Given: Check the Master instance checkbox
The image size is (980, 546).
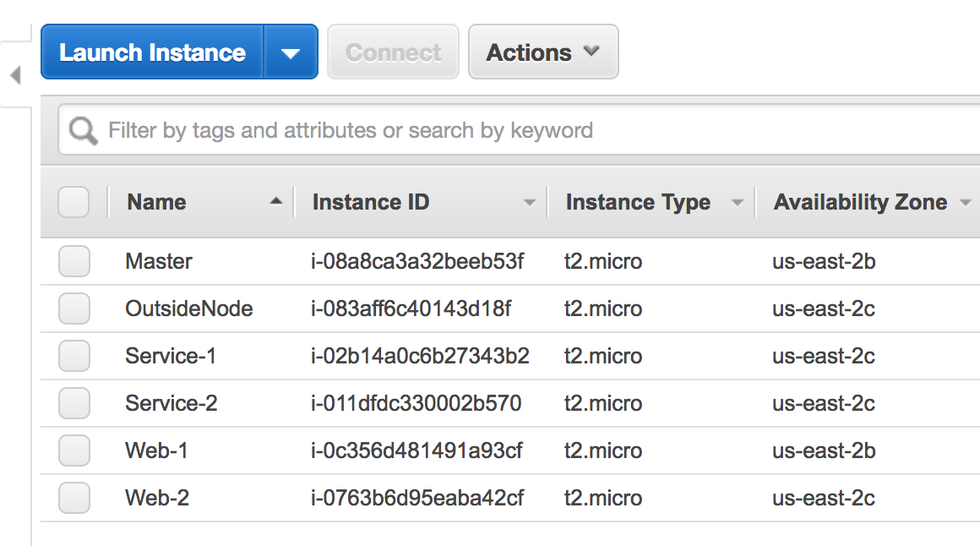Looking at the screenshot, I should click(74, 262).
